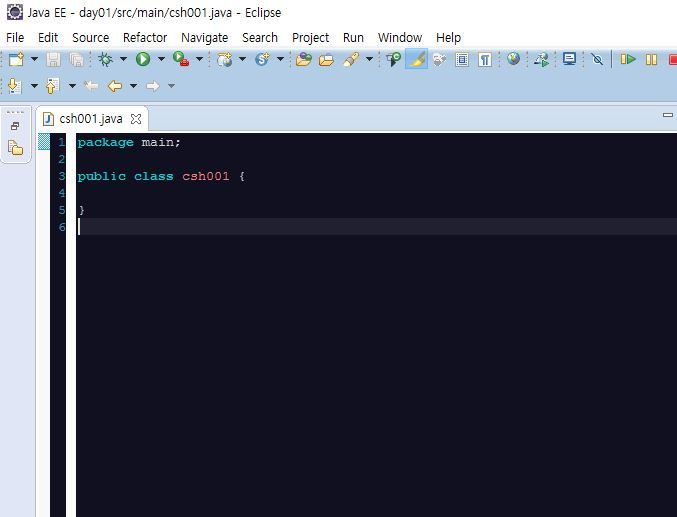677x517 pixels.
Task: Open the New wizard dropdown arrow
Action: point(34,59)
